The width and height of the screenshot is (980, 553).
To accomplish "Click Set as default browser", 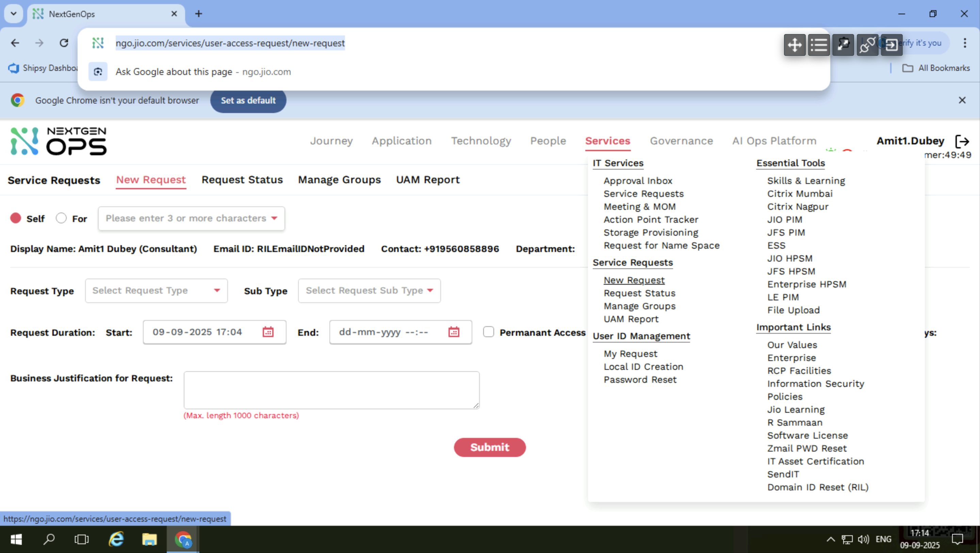I will point(248,100).
